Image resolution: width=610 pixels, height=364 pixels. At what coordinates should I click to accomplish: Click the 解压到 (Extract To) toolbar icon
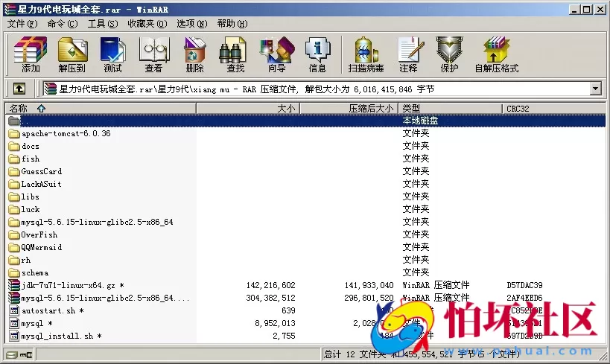72,54
